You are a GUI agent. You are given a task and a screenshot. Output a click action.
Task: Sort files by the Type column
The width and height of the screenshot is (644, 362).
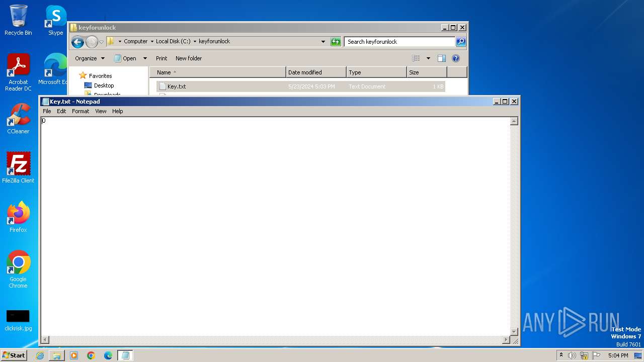376,72
